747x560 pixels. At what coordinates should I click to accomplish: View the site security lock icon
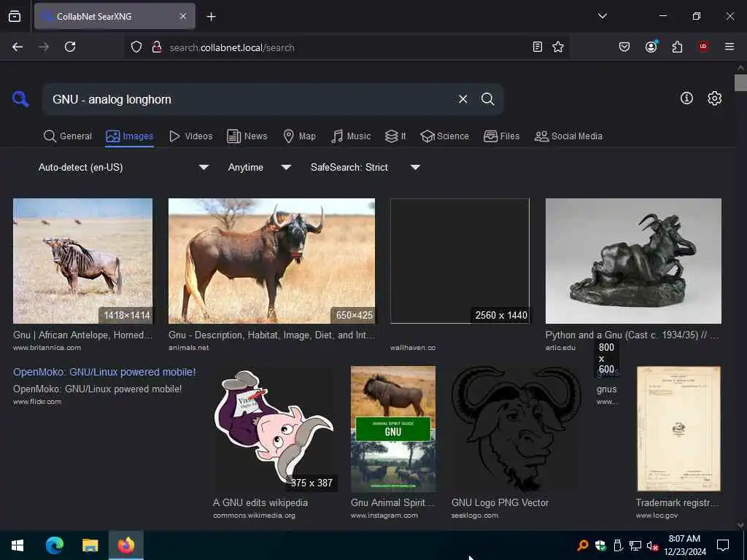156,47
